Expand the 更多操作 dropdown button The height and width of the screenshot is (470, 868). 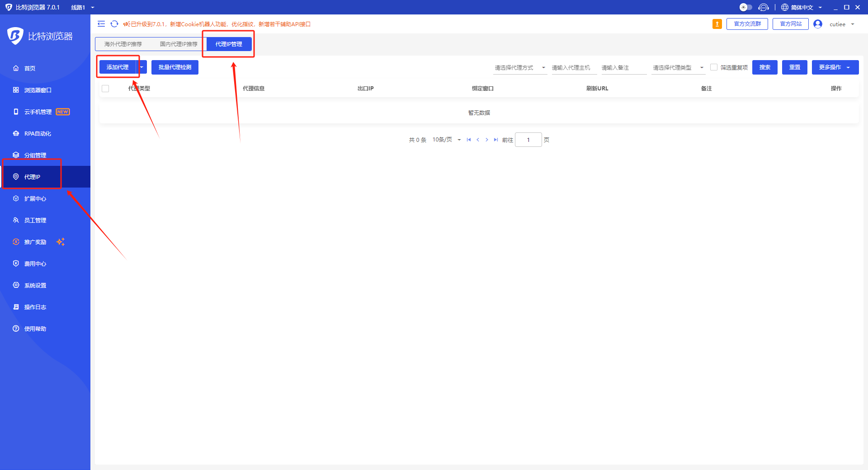tap(835, 67)
